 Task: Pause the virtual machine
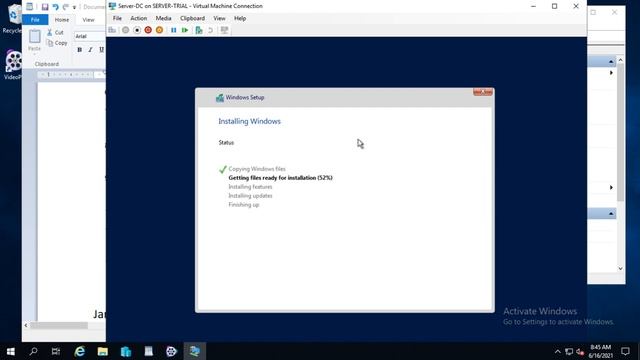pyautogui.click(x=173, y=30)
